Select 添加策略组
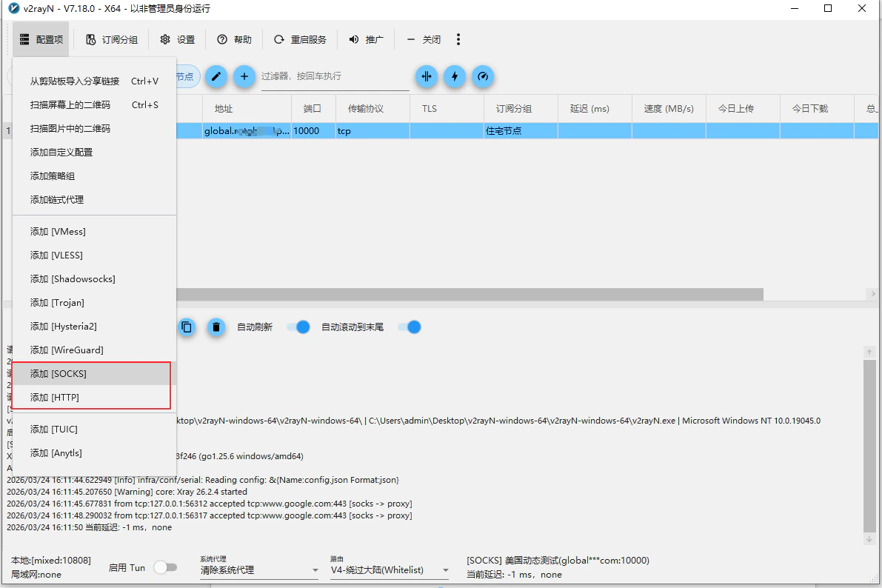Image resolution: width=882 pixels, height=588 pixels. [x=95, y=176]
